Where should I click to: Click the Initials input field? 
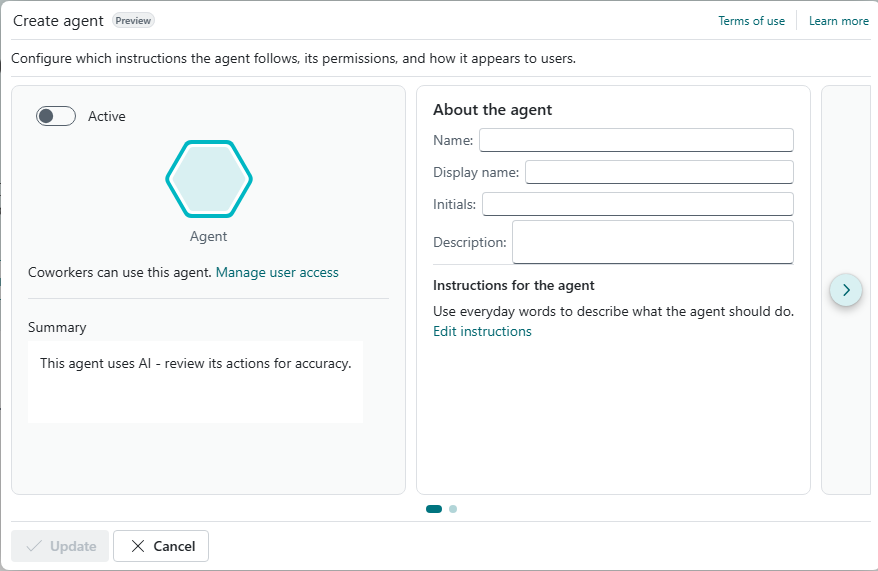(637, 204)
